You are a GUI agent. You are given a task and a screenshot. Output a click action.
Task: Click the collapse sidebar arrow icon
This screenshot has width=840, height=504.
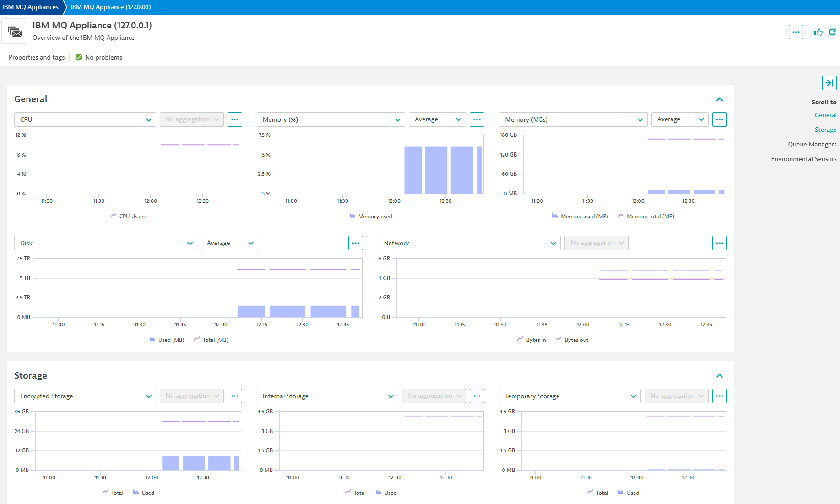[x=829, y=83]
